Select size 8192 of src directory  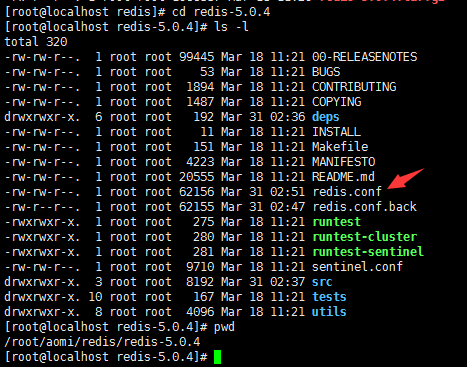(200, 282)
